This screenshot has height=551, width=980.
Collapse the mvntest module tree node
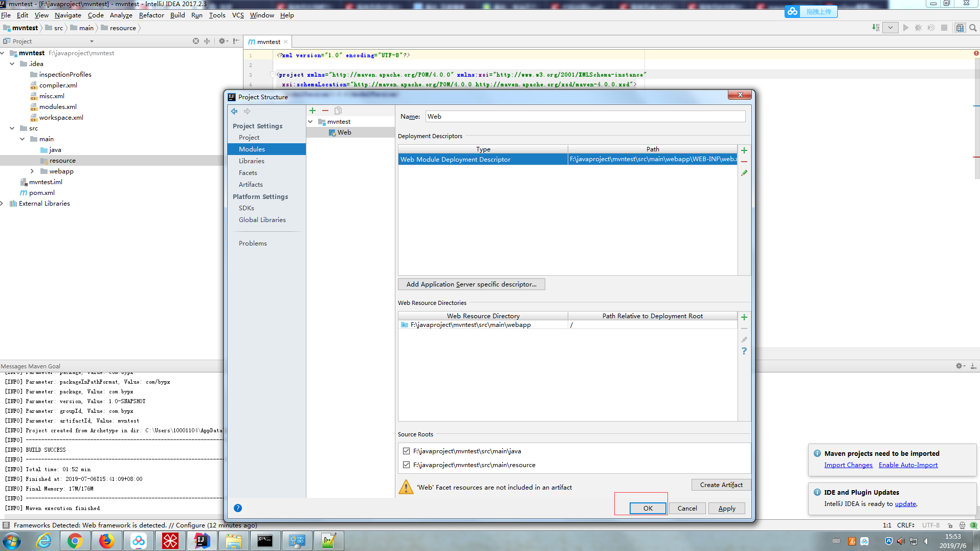[310, 122]
